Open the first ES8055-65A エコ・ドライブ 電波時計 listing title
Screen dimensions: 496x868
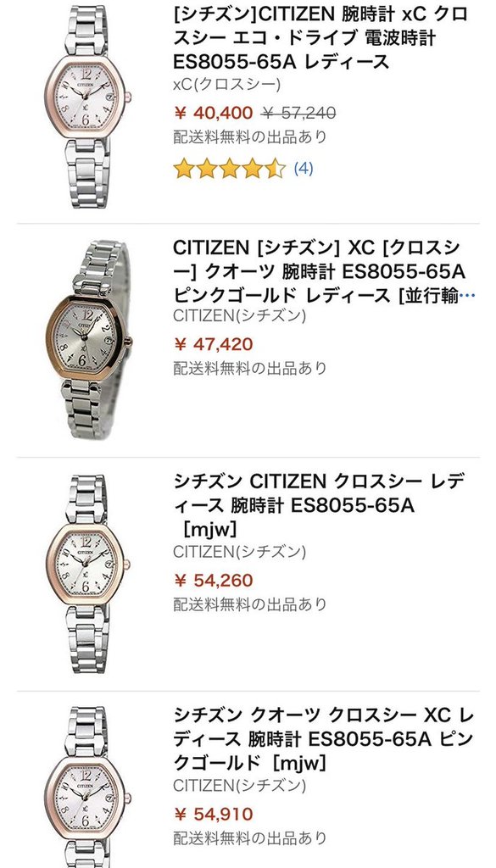point(321,37)
